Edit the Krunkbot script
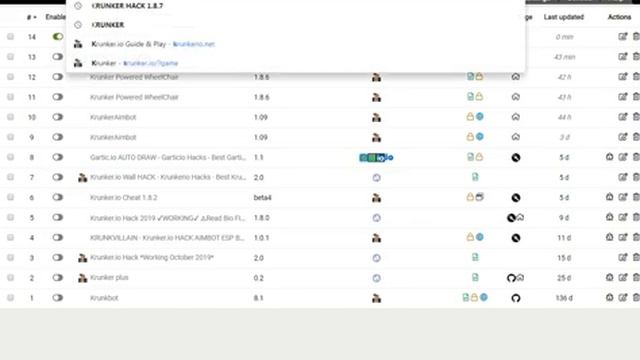Viewport: 640px width, 360px height. (622, 298)
